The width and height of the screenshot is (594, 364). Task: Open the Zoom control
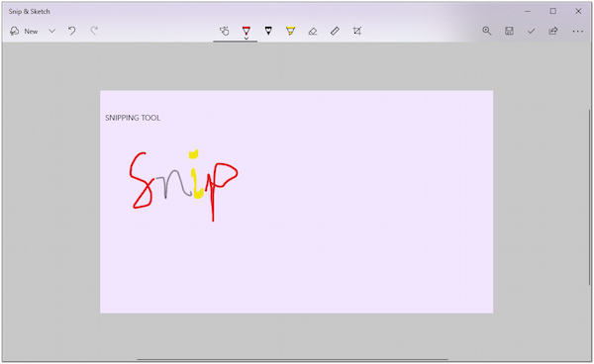[487, 31]
